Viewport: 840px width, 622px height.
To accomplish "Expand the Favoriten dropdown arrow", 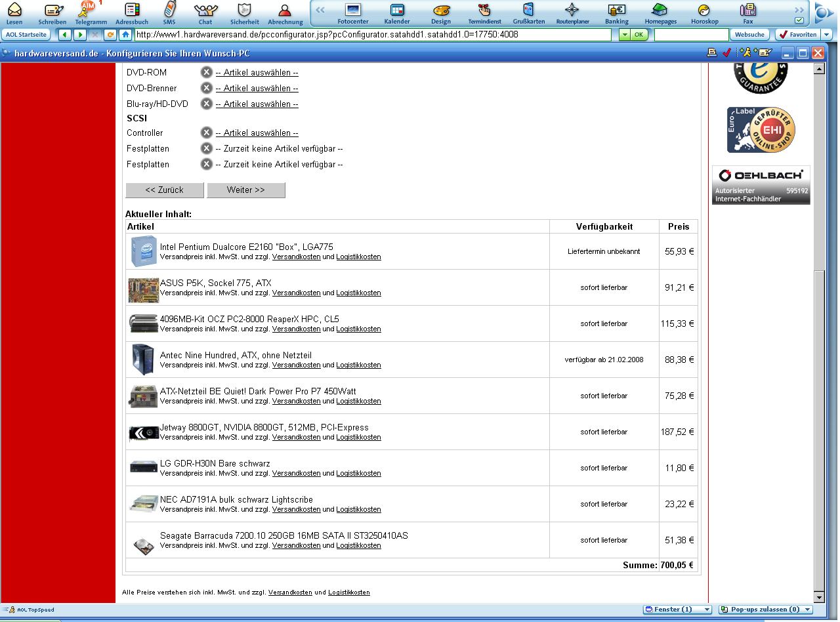I will [826, 34].
